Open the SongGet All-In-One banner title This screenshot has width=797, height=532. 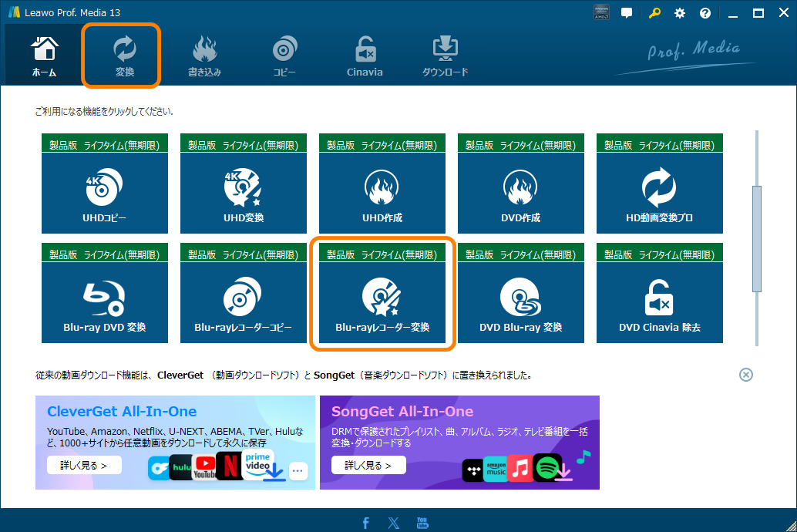tap(402, 412)
